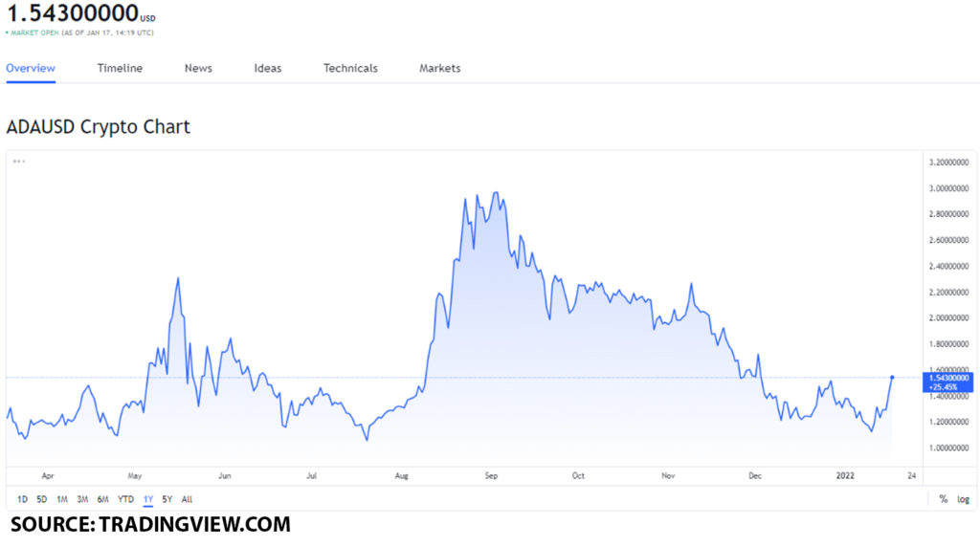Click the Market Open status text
This screenshot has width=980, height=546.
[x=35, y=33]
